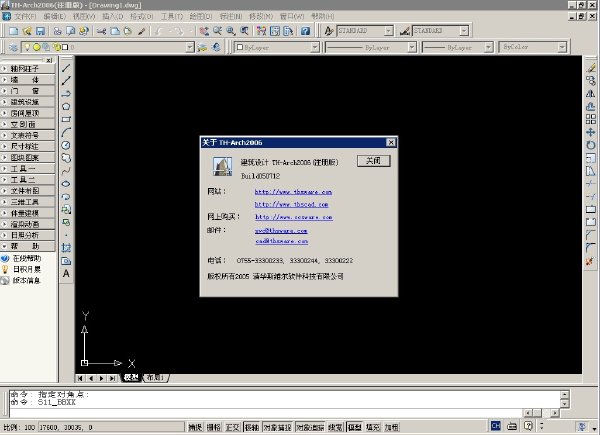Screen dimensions: 600x435
Task: Toggle the 填充 fill status button
Action: tap(373, 427)
